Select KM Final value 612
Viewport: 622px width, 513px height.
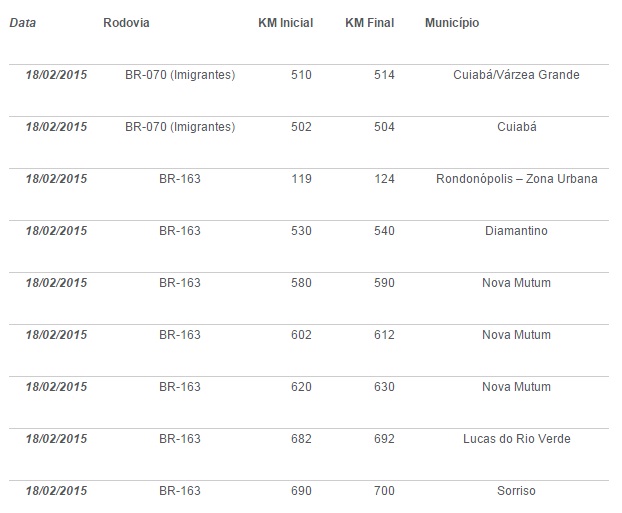[x=384, y=335]
